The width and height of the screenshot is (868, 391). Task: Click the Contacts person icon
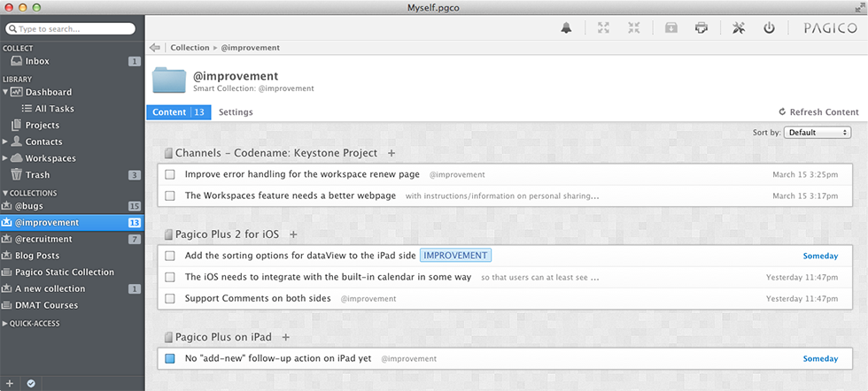point(17,142)
